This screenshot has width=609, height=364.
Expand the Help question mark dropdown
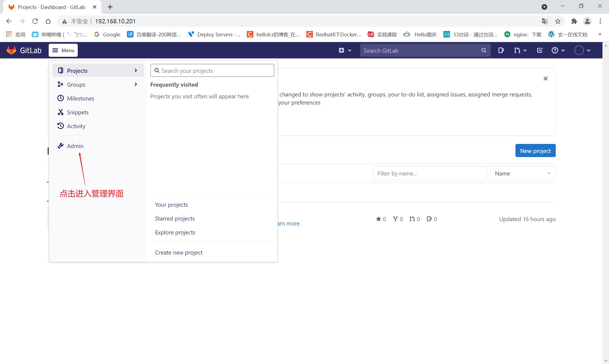point(558,50)
